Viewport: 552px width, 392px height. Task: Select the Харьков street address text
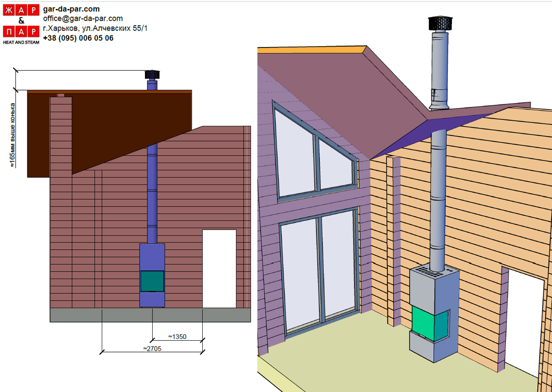pos(95,28)
